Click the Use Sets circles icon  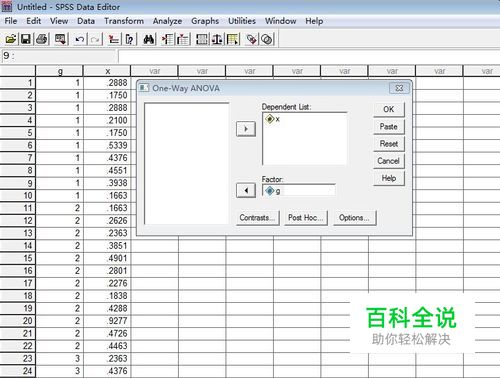tap(267, 39)
